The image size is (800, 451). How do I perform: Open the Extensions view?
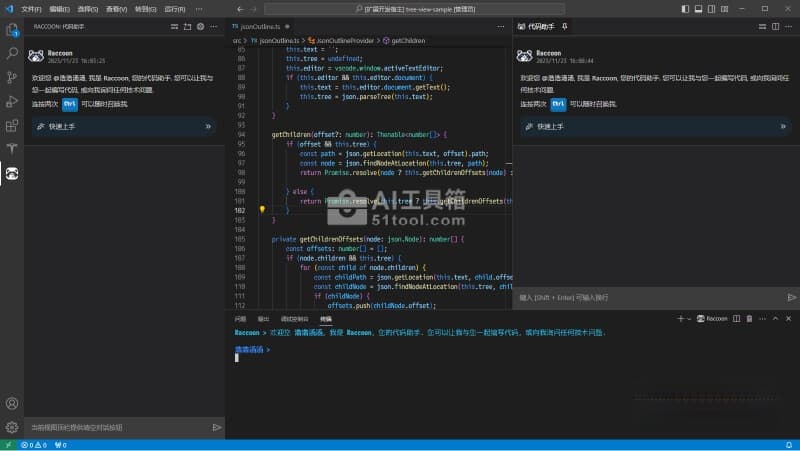[12, 126]
